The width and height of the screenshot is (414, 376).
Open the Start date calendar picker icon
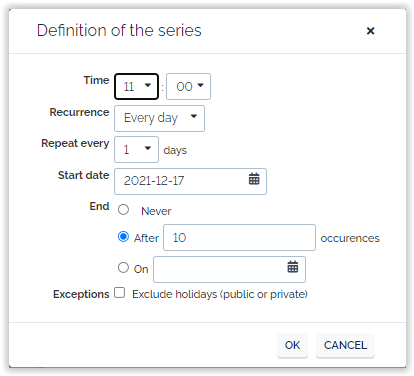tap(254, 179)
